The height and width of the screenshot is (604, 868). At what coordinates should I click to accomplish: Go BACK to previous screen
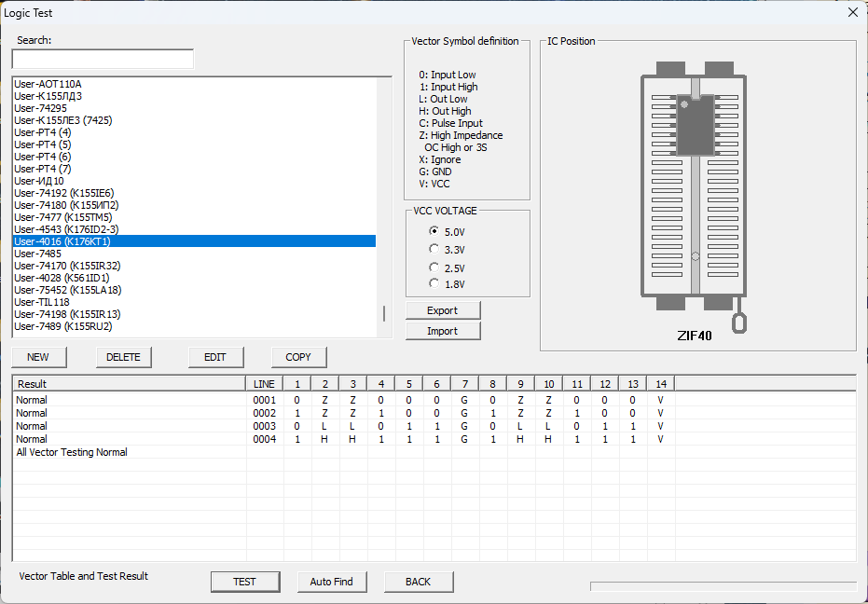pos(418,582)
